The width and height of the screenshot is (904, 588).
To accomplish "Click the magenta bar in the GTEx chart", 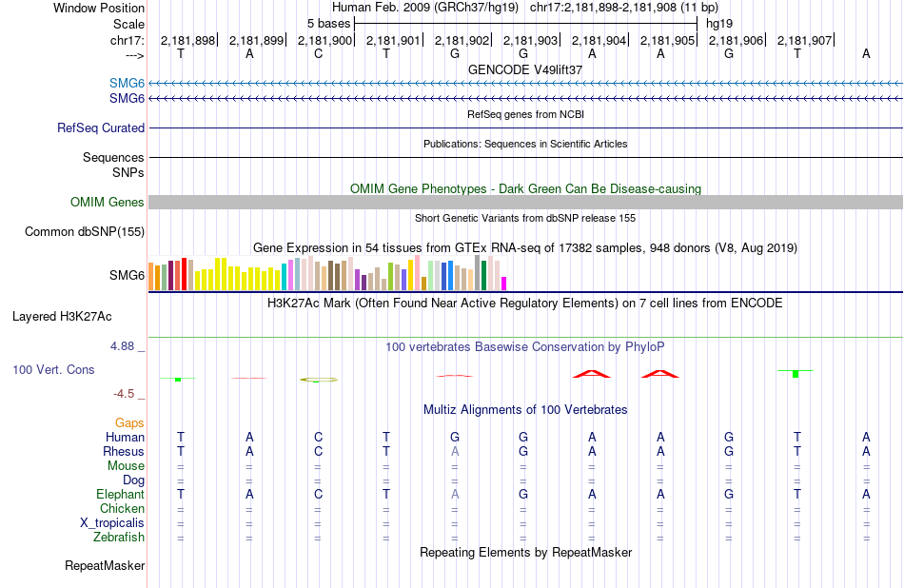I will pyautogui.click(x=504, y=283).
